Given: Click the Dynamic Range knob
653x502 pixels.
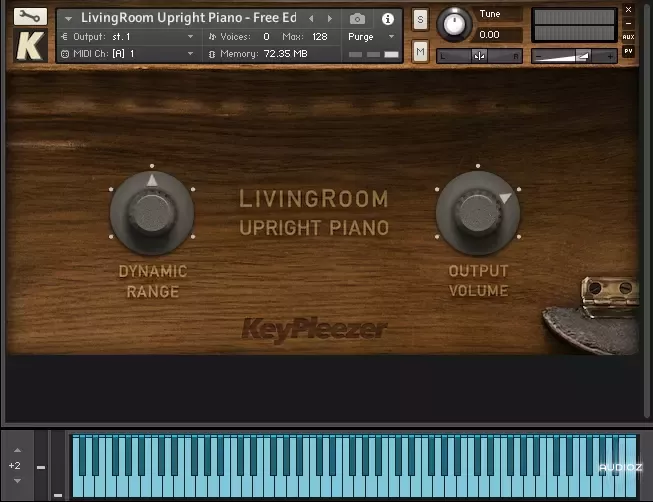Looking at the screenshot, I should [151, 212].
